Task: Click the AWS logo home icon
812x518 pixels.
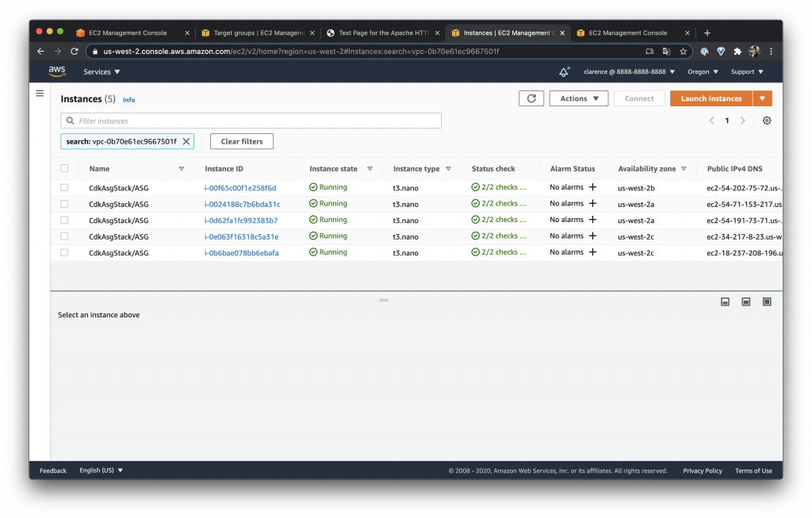Action: tap(57, 71)
